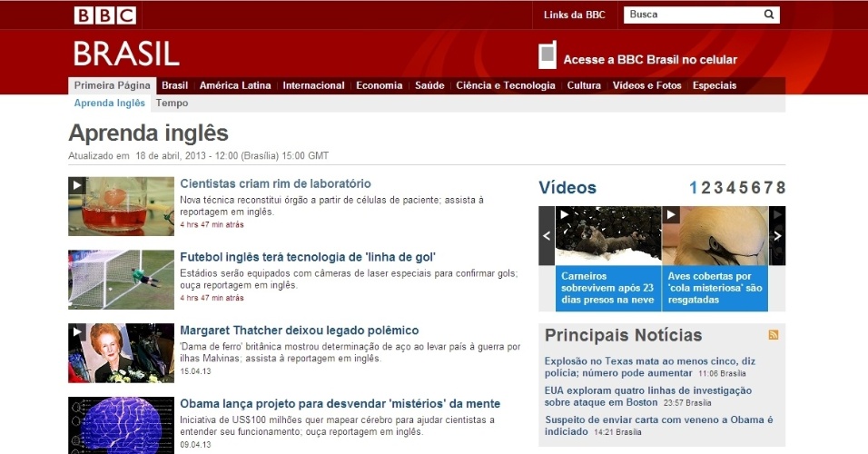Open Futebol inglês 'linha de gol' headline
Image resolution: width=868 pixels, height=454 pixels.
coord(308,257)
